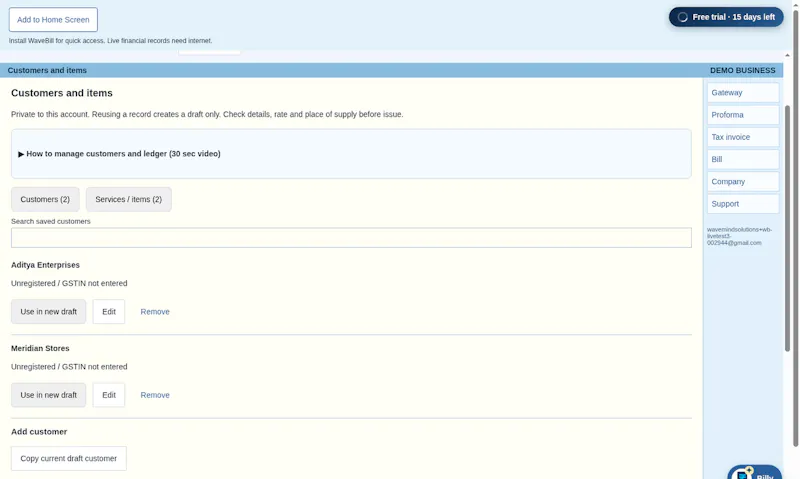Open the Bill sidebar item
The image size is (800, 479).
point(743,159)
